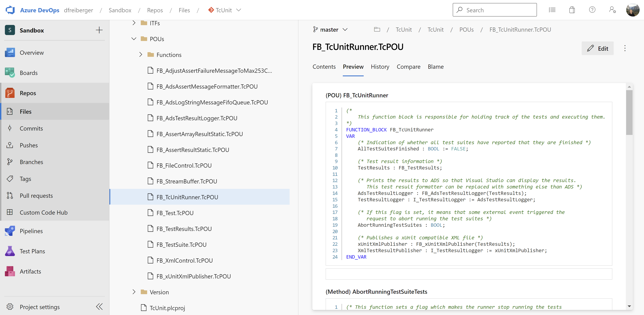Open the help question mark icon
Screen dimensions: 644x315
tap(592, 10)
